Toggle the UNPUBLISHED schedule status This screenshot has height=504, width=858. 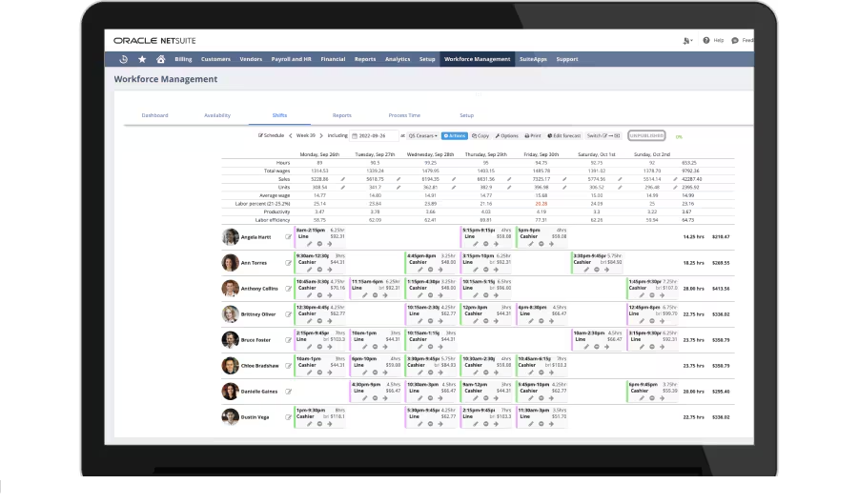pyautogui.click(x=646, y=135)
